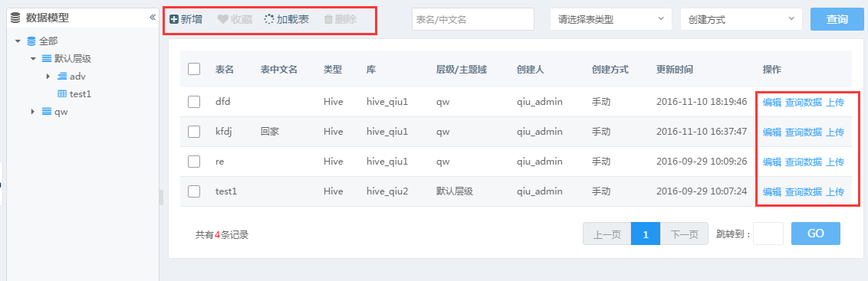
Task: Go to 下一页 next page
Action: 684,234
